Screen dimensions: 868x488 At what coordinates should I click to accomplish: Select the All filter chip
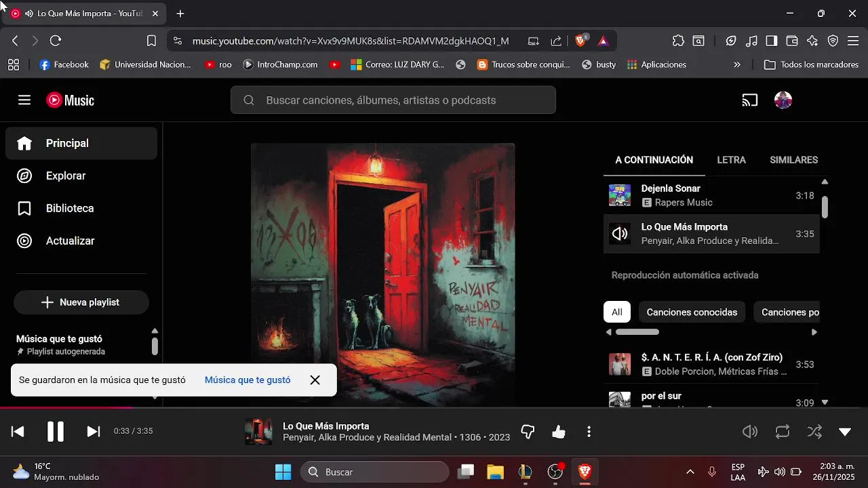click(x=617, y=312)
